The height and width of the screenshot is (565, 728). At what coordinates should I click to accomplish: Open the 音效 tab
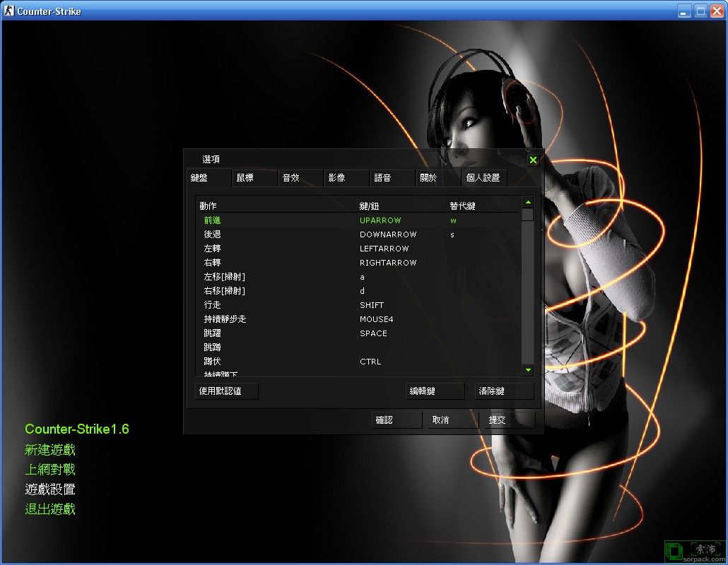click(300, 177)
